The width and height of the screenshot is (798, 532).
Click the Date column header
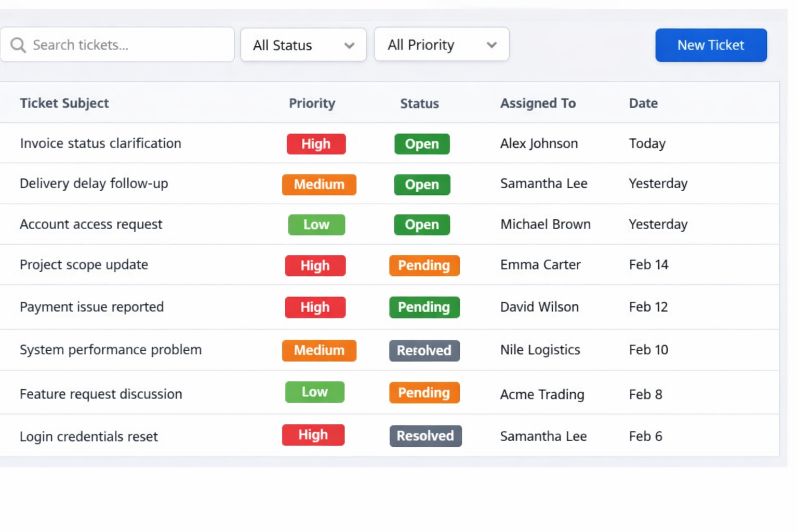click(x=643, y=103)
